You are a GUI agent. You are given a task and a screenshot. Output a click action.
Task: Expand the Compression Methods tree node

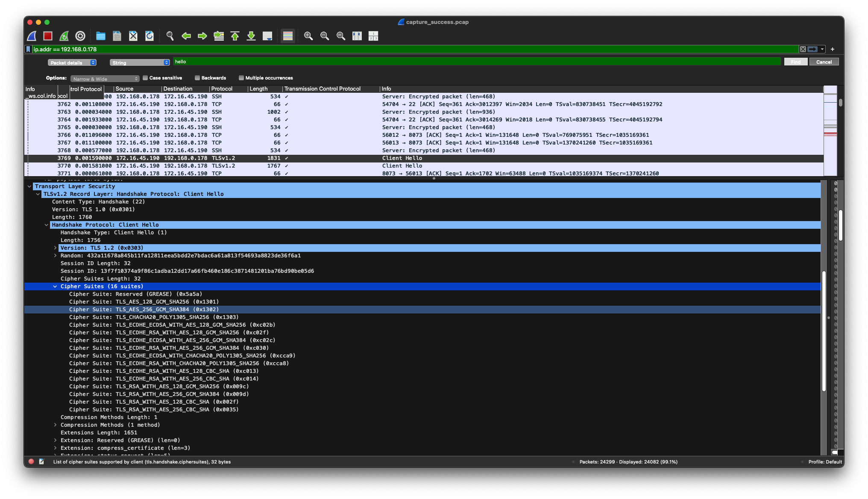coord(55,425)
